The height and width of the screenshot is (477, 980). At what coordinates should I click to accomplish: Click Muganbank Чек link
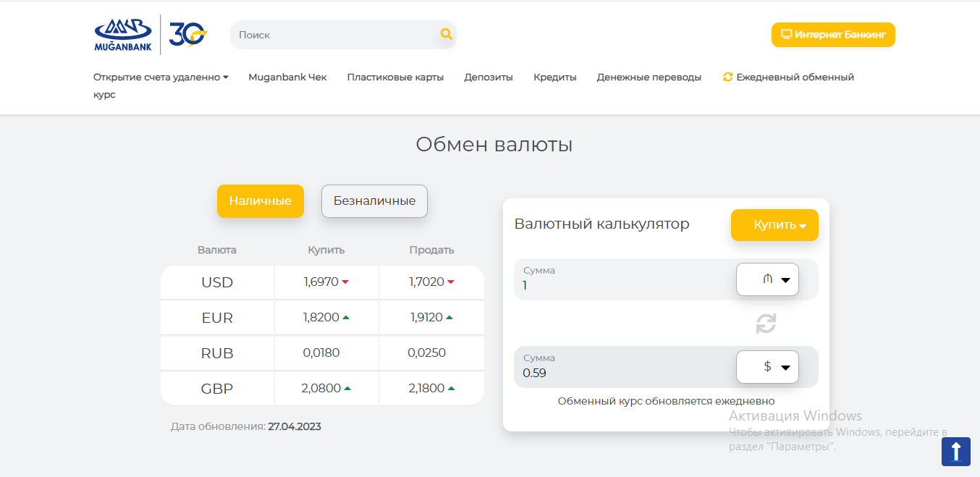pos(287,77)
